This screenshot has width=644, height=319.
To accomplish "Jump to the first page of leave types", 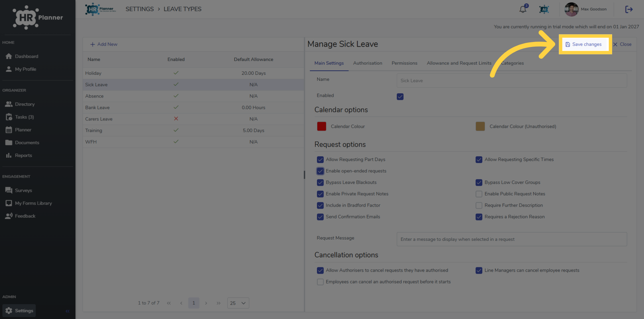I will click(x=169, y=303).
